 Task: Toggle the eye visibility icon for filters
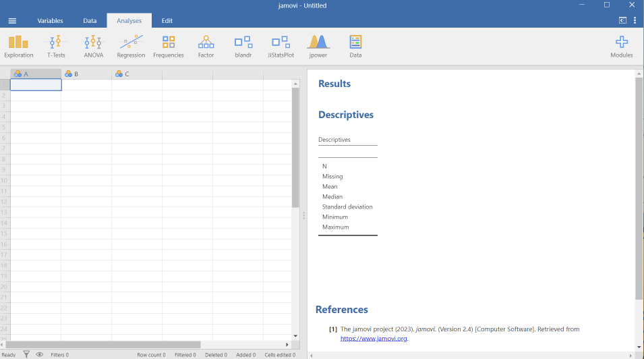tap(40, 354)
